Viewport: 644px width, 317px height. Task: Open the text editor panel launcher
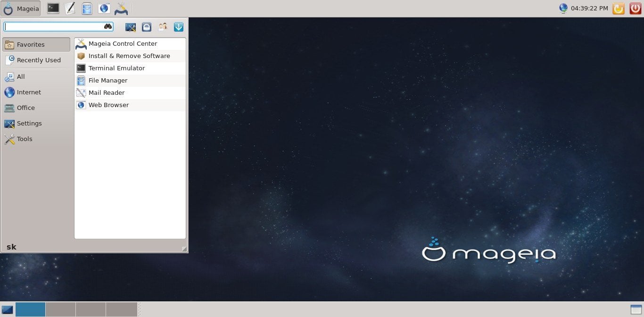tap(70, 8)
